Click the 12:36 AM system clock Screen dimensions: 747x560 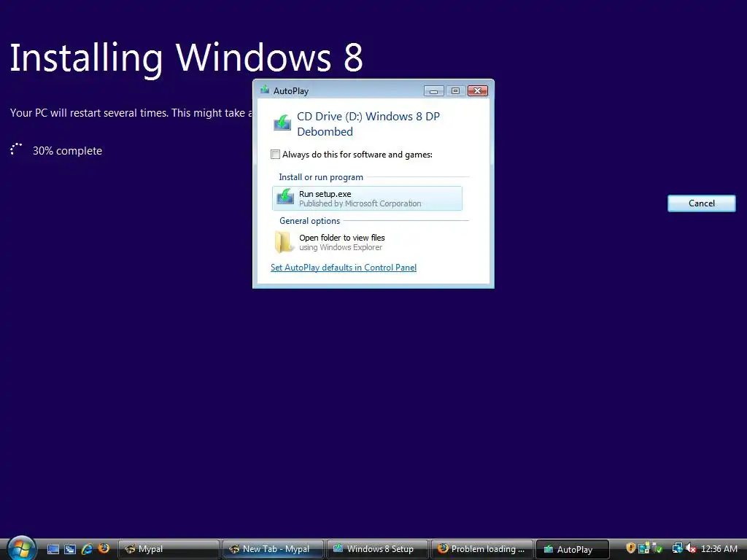coord(719,549)
